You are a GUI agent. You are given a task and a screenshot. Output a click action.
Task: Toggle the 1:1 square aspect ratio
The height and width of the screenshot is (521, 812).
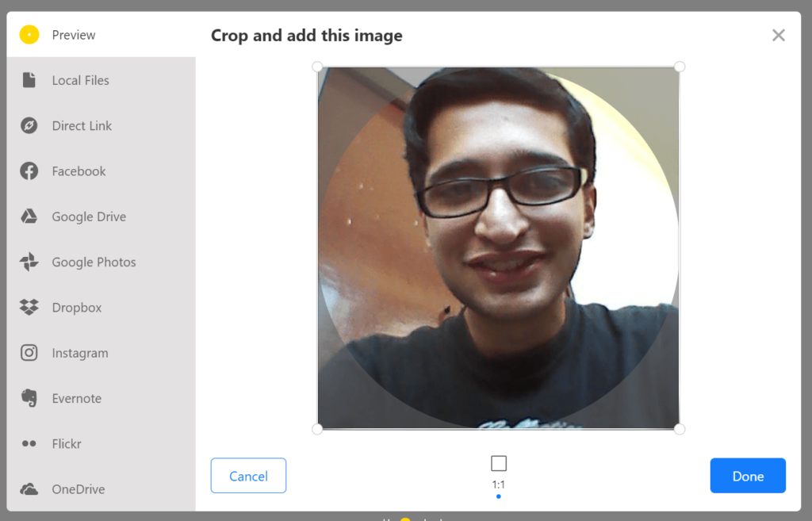click(x=498, y=464)
